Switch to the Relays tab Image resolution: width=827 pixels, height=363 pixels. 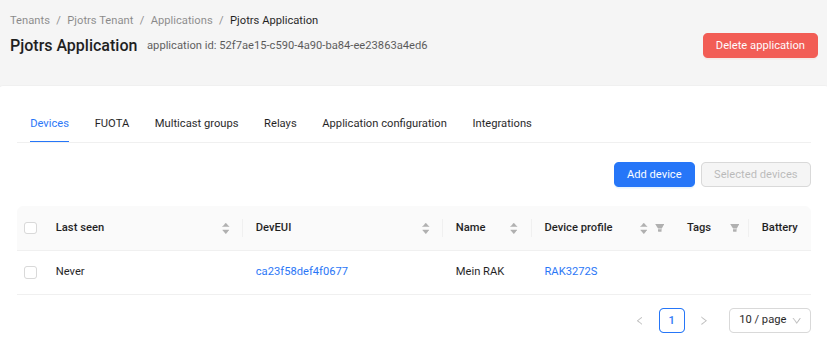pyautogui.click(x=280, y=123)
